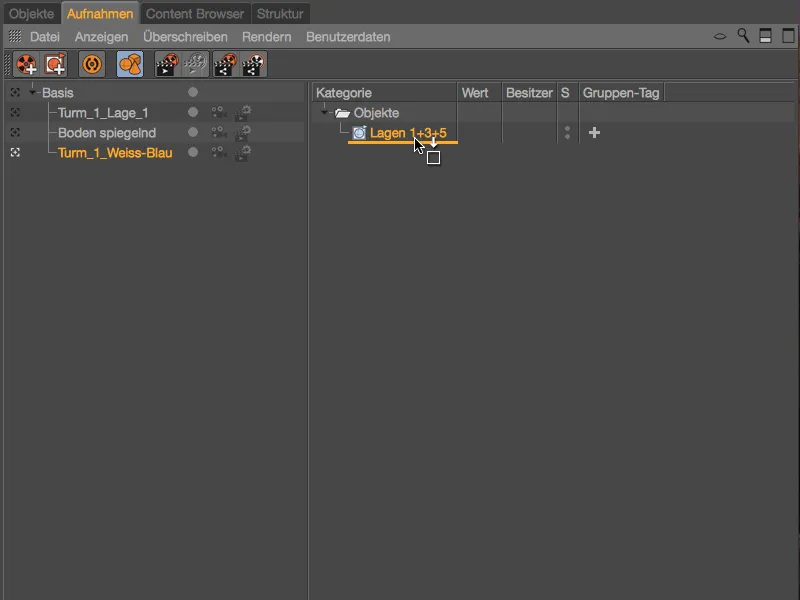Viewport: 800px width, 600px height.
Task: Click the camera icon for Turm_1_Weiss-Blau
Action: click(219, 152)
